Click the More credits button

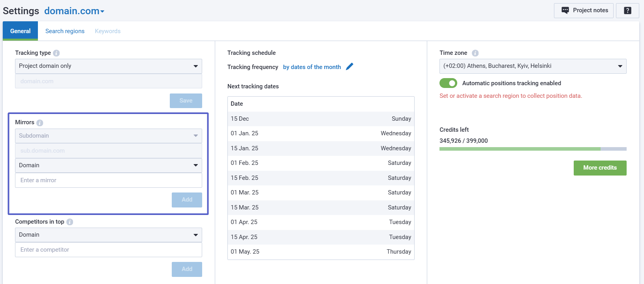pos(600,168)
